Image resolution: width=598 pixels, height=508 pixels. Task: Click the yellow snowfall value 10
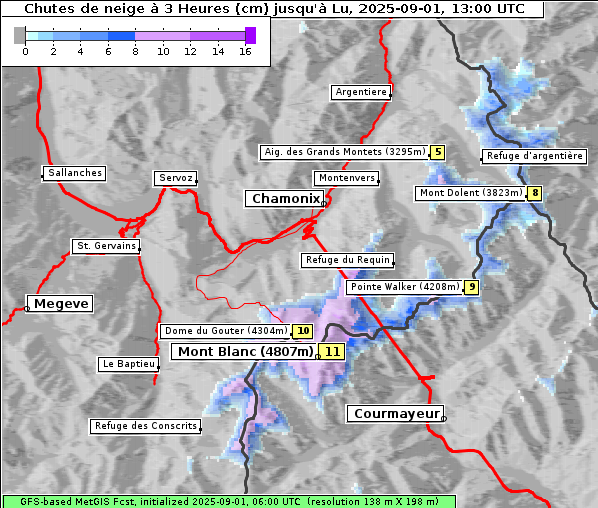303,331
